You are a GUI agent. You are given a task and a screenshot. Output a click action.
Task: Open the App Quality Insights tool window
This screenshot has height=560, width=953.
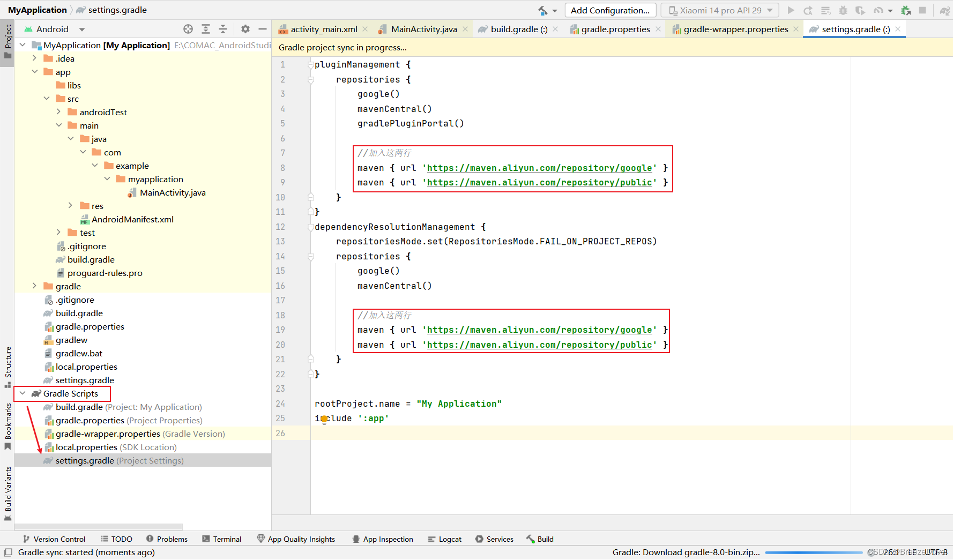[296, 539]
